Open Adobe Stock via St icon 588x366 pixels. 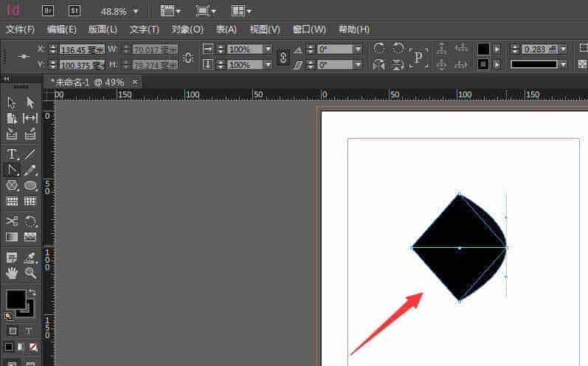[75, 10]
